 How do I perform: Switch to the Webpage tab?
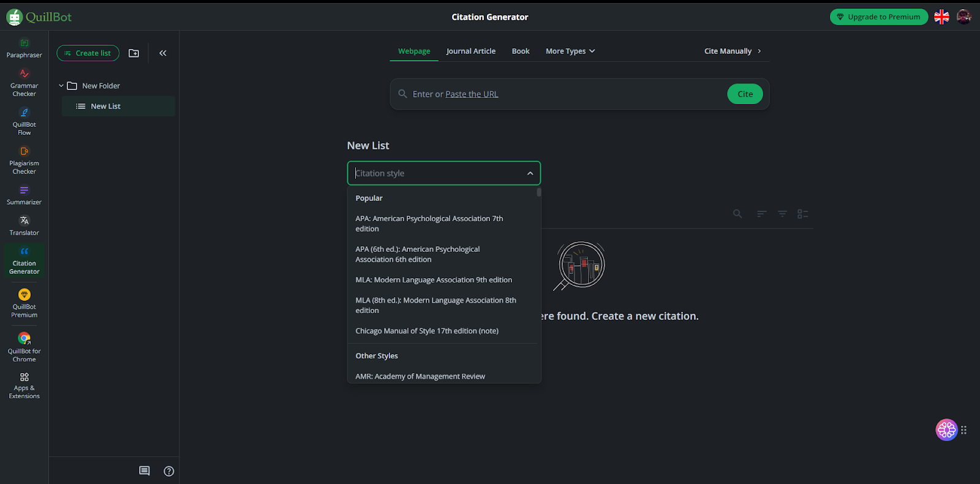[414, 51]
